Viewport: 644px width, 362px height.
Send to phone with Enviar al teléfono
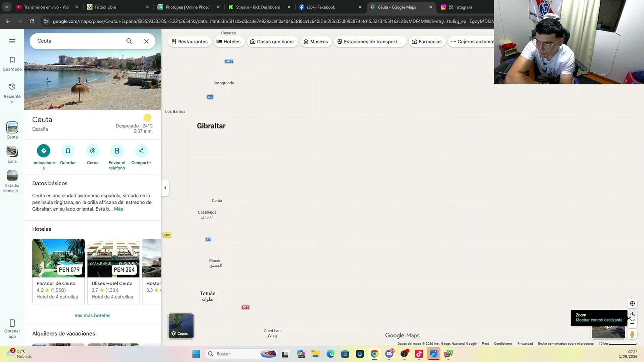click(x=117, y=151)
